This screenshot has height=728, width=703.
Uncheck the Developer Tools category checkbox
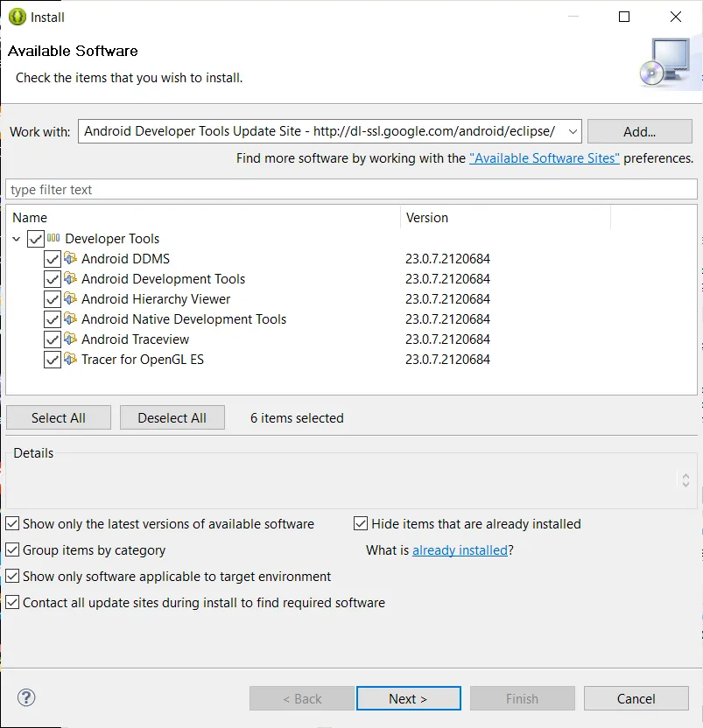tap(36, 239)
